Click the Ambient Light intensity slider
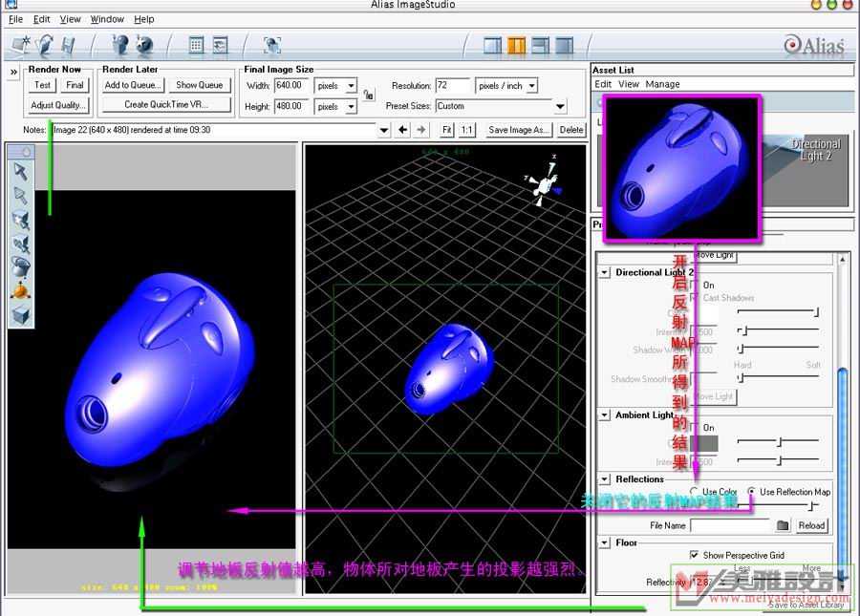Screen dimensions: 860x616 (x=778, y=461)
